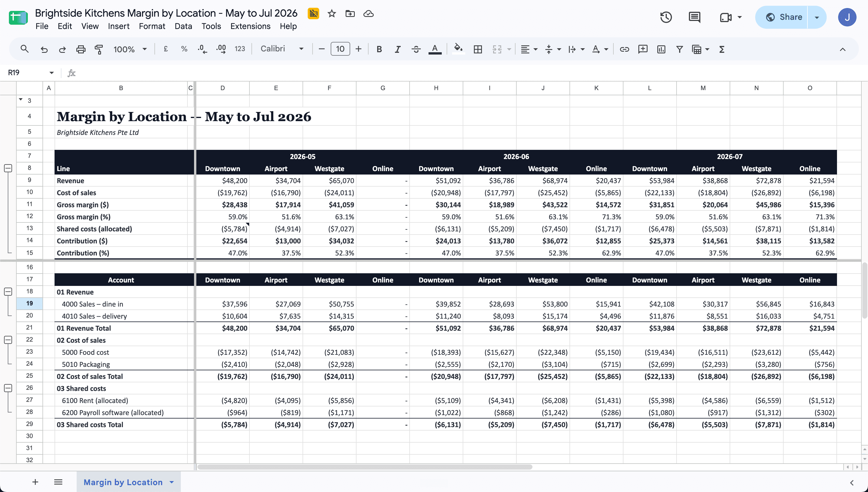Toggle bold formatting
Screen dimensions: 868x492
pyautogui.click(x=379, y=49)
